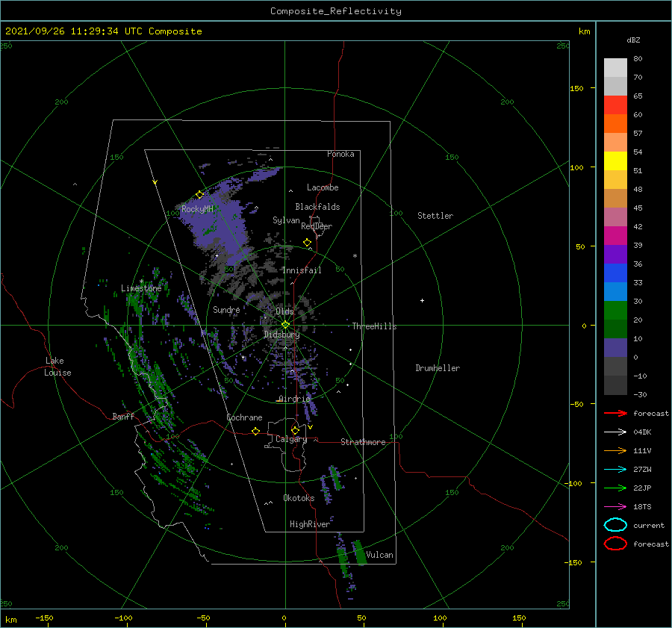Image resolution: width=672 pixels, height=628 pixels.
Task: Click the Strathmore city label
Action: [x=363, y=442]
